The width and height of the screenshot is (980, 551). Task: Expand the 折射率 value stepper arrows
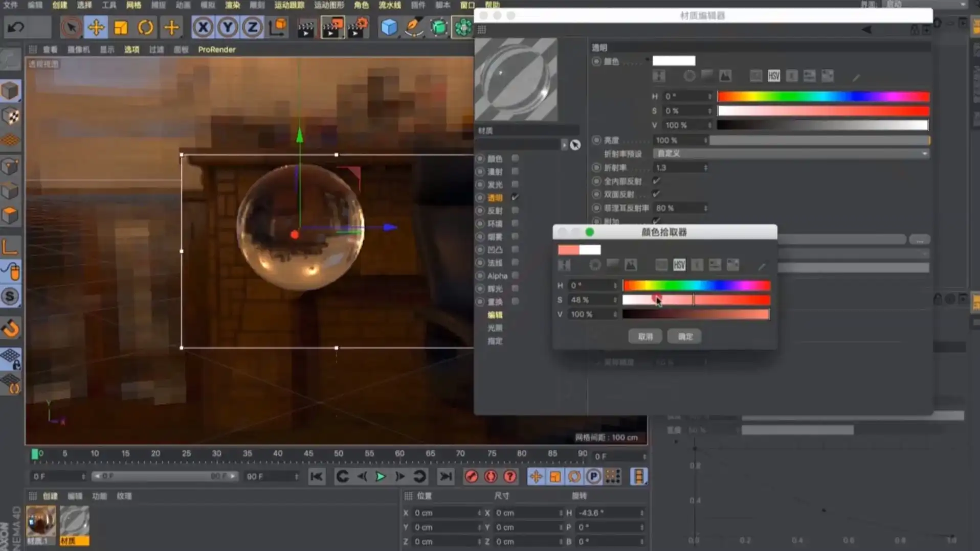coord(705,167)
